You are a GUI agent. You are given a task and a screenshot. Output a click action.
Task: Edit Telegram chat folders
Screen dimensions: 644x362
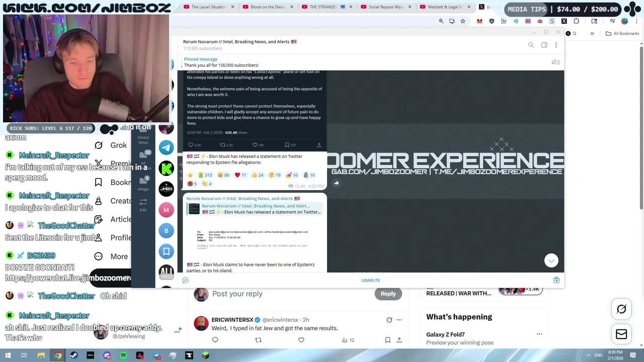(143, 205)
